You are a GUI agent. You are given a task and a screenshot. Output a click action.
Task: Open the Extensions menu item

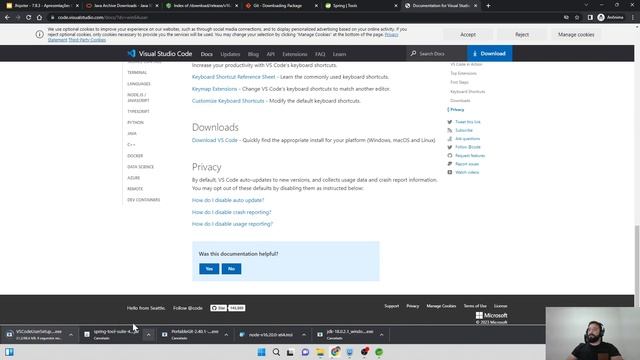tap(295, 54)
